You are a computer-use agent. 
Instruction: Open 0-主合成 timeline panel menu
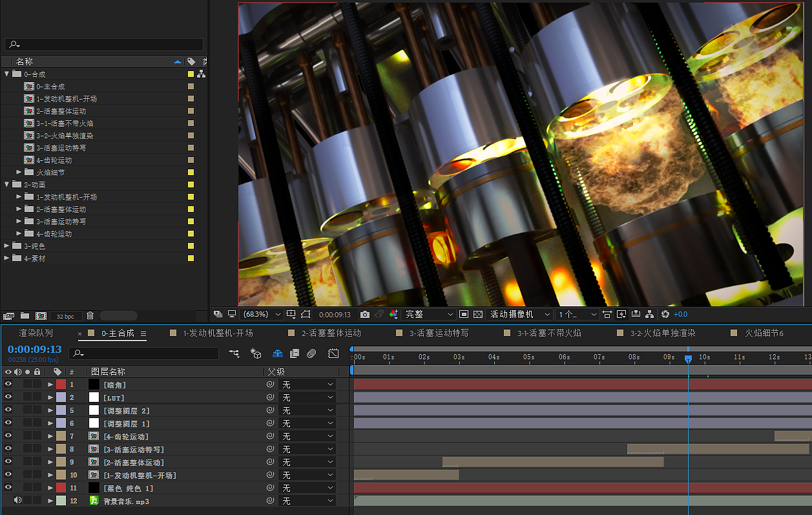pyautogui.click(x=143, y=334)
